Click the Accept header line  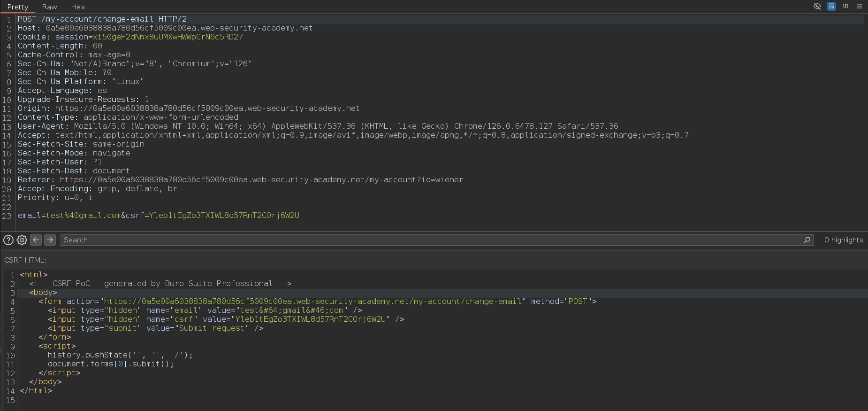[353, 135]
